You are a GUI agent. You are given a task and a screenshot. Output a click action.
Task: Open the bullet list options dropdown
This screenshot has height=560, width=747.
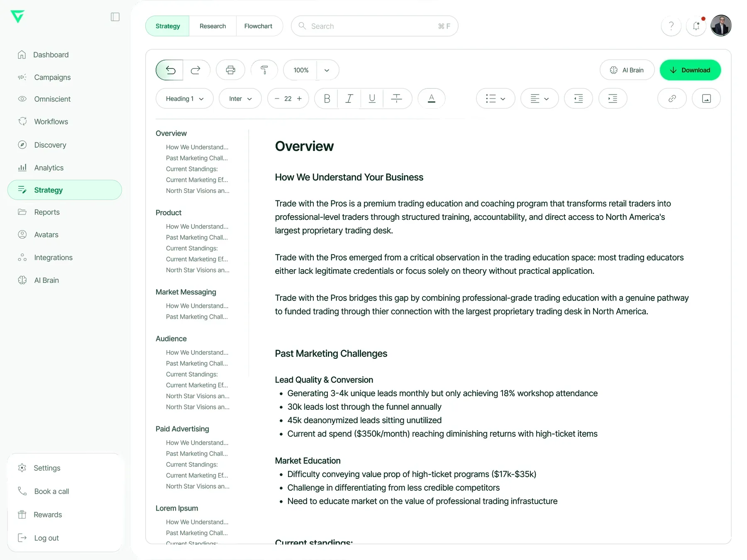[x=496, y=99]
